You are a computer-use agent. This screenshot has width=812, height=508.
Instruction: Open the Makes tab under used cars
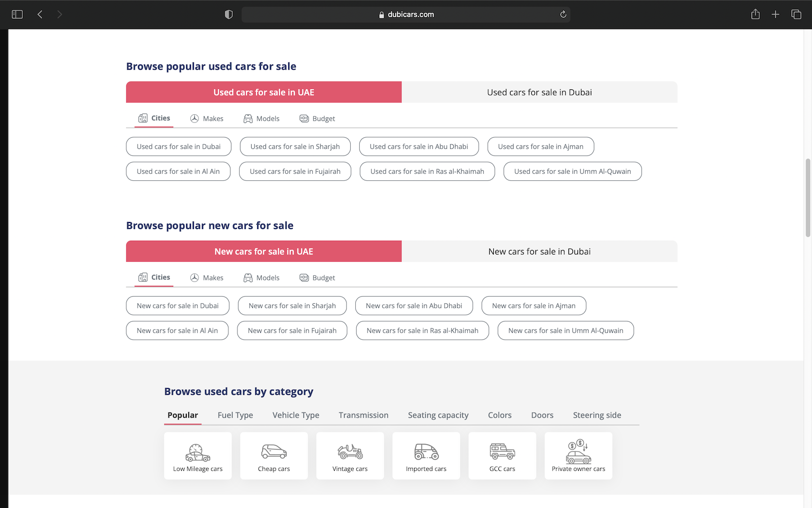point(207,118)
